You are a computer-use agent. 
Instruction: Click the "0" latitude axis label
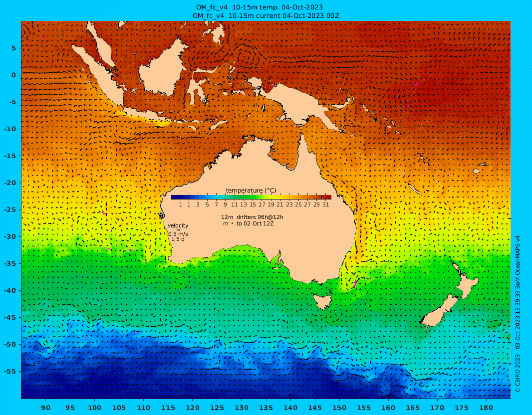(13, 75)
